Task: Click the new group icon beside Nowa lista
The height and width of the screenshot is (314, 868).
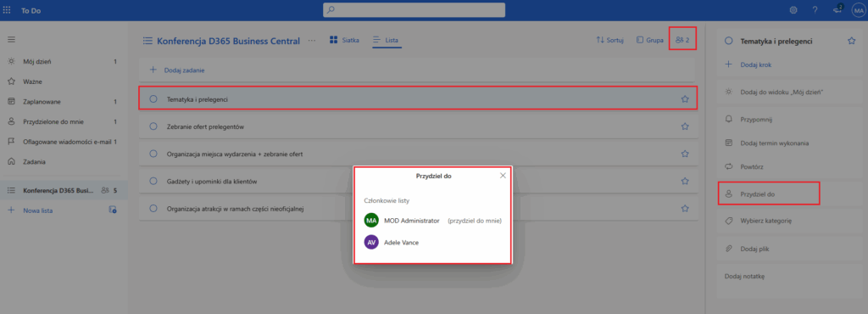Action: [113, 210]
